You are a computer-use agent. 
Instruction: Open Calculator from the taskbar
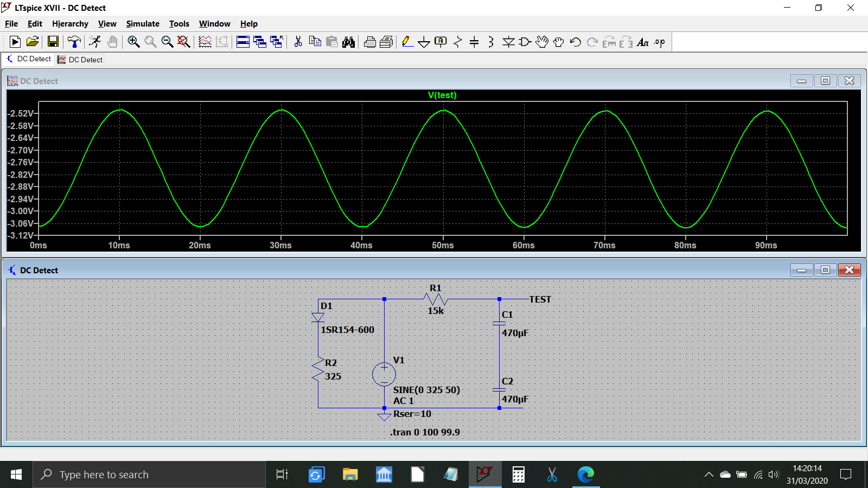click(x=518, y=474)
